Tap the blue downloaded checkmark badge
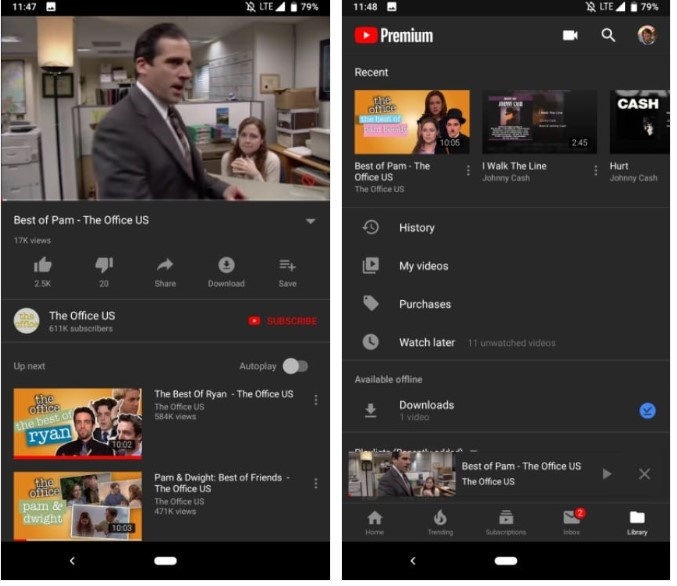 647,411
